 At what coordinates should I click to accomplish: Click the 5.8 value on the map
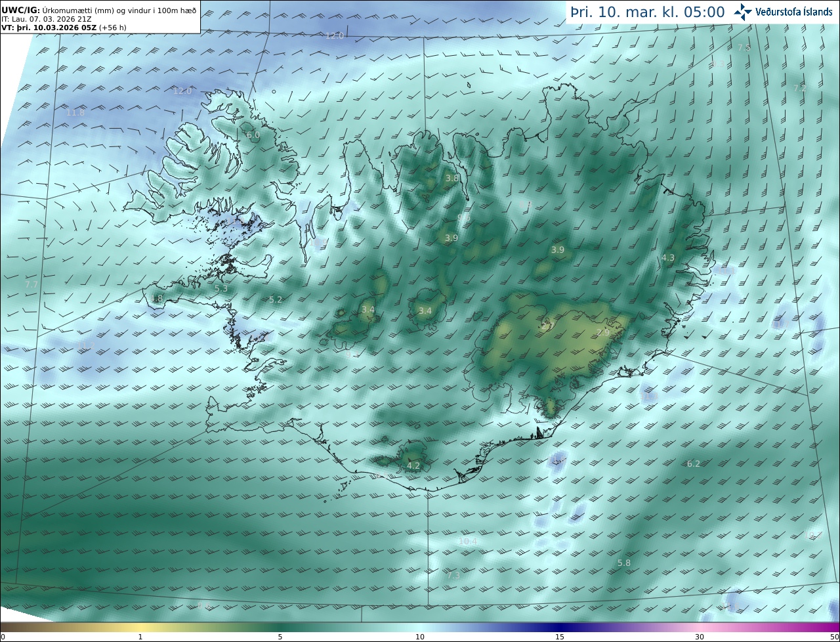[624, 563]
